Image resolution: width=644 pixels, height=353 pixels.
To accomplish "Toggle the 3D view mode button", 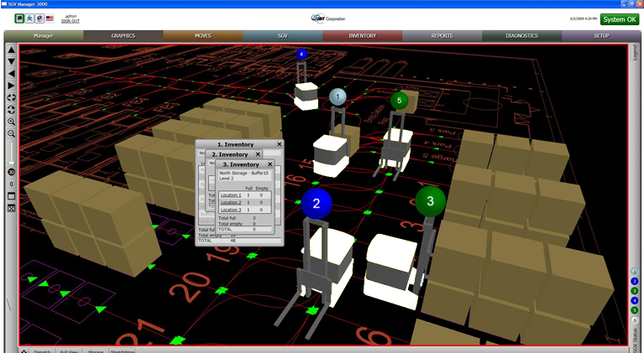I will [x=12, y=172].
